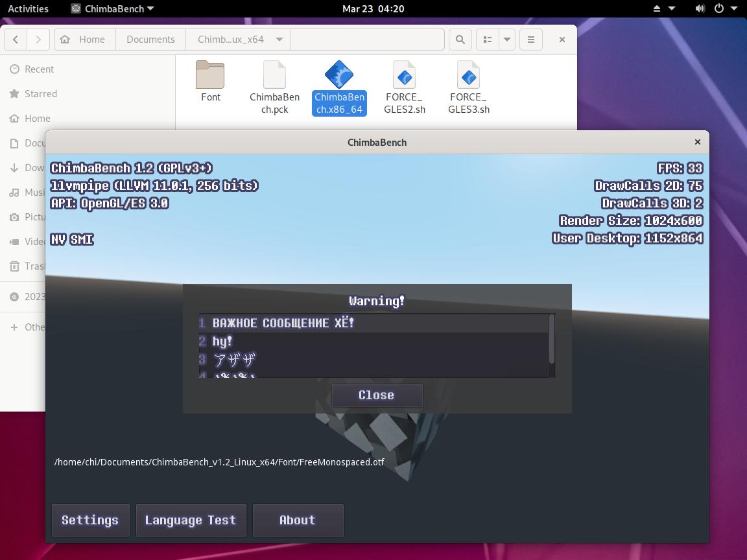Select the Font folder

pos(210,81)
